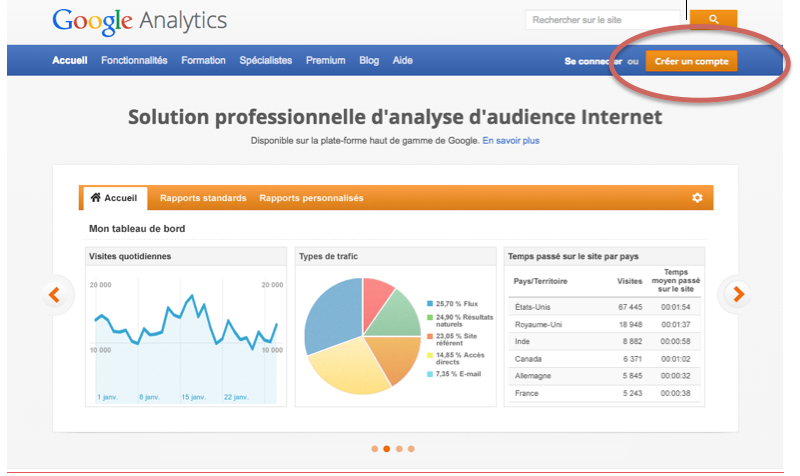Click the Visites column header
This screenshot has width=800, height=476.
(x=630, y=281)
